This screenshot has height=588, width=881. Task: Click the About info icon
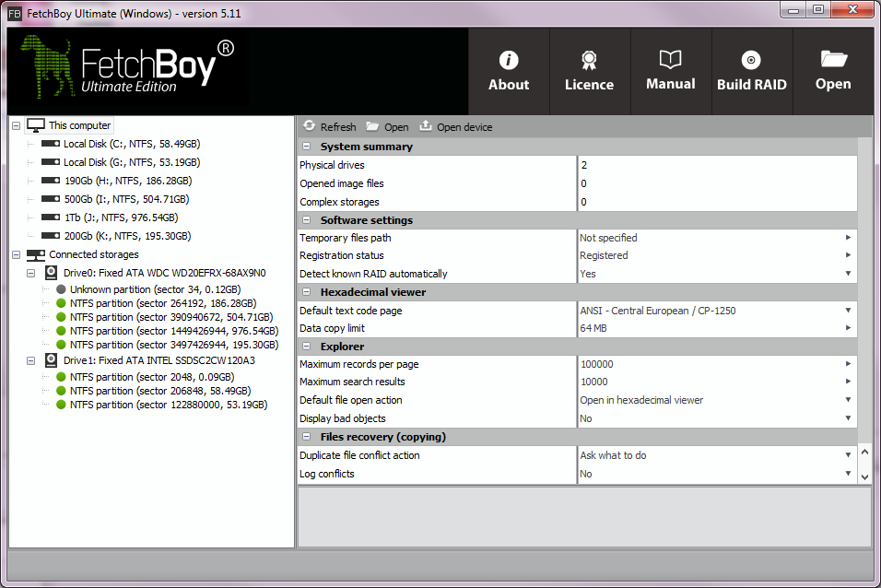[x=509, y=61]
